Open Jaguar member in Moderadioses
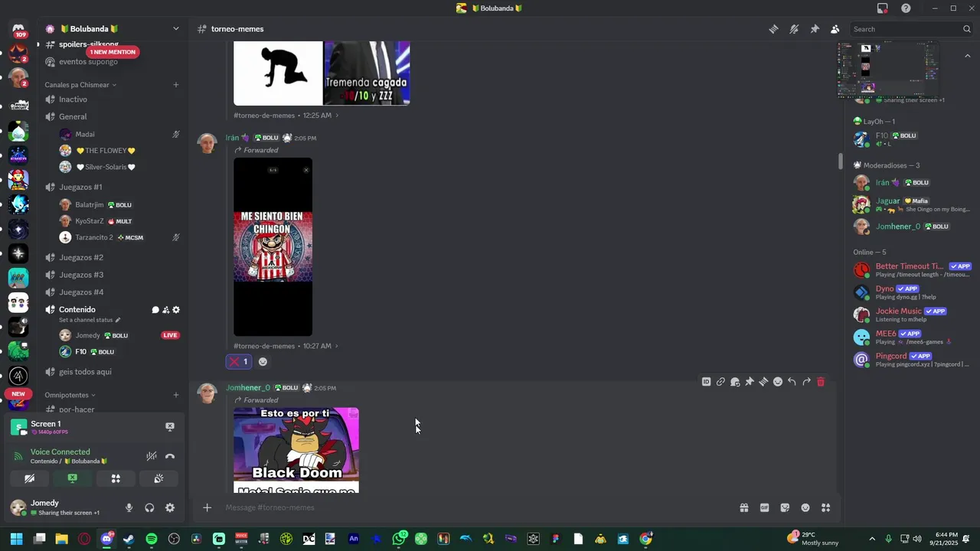 (911, 204)
